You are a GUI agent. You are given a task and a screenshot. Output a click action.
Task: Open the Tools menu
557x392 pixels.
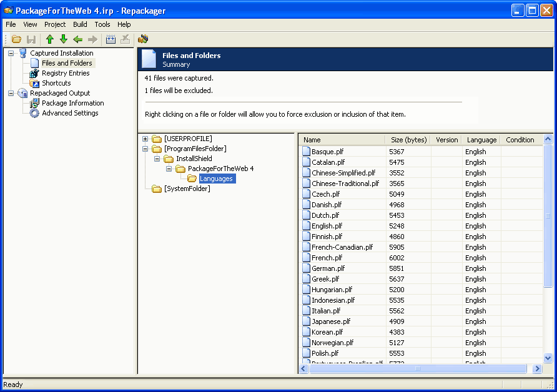pos(102,24)
